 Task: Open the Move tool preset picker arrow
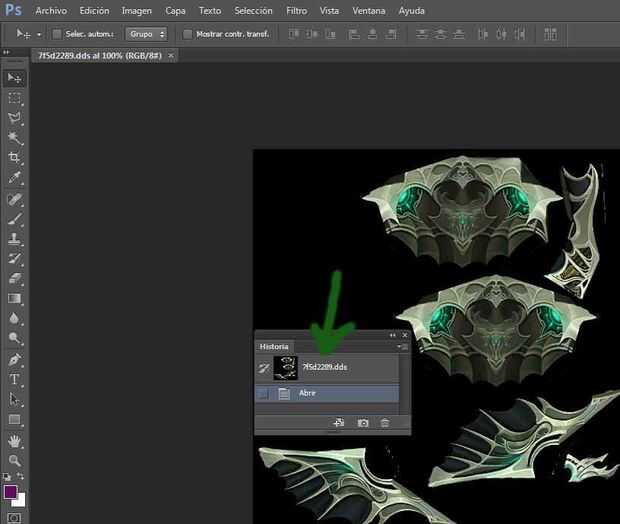pos(38,34)
